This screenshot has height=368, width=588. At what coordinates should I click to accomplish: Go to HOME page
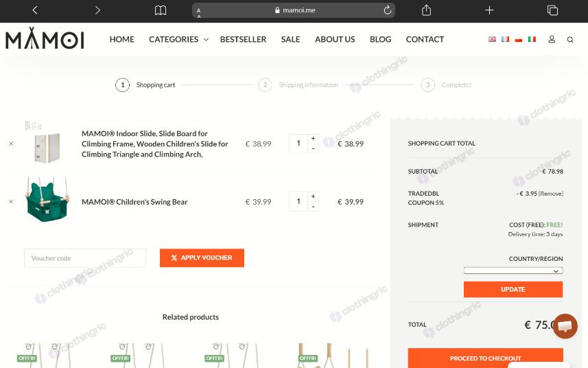[x=122, y=39]
